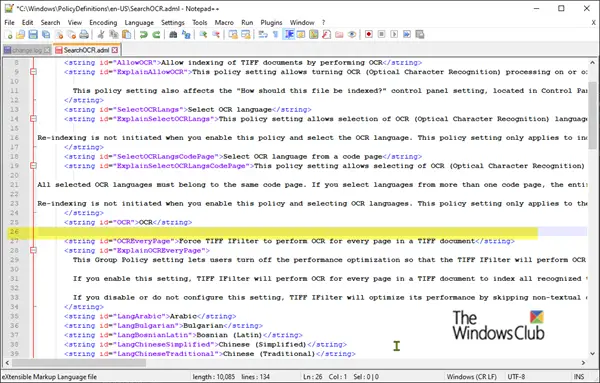Open the User Defined Language toolbar icon
The height and width of the screenshot is (383, 600).
(301, 34)
